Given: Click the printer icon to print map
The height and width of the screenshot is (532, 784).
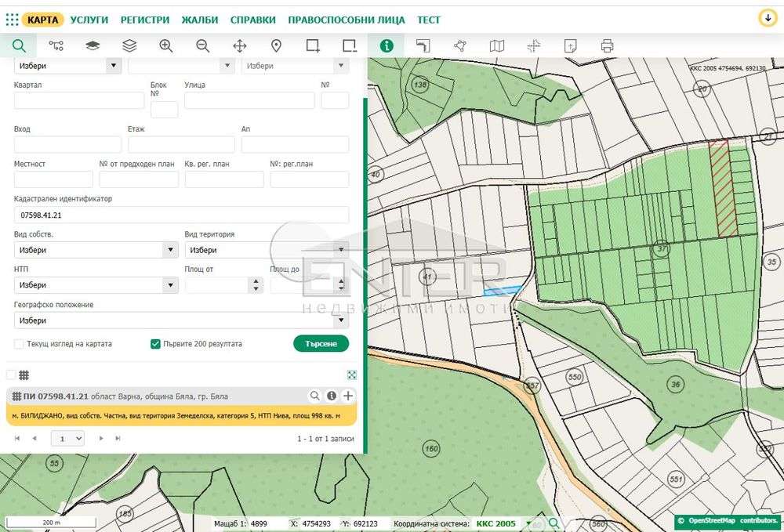Looking at the screenshot, I should point(607,46).
